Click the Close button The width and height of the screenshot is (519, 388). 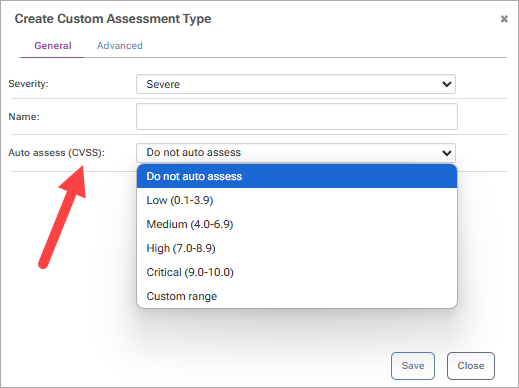[471, 366]
